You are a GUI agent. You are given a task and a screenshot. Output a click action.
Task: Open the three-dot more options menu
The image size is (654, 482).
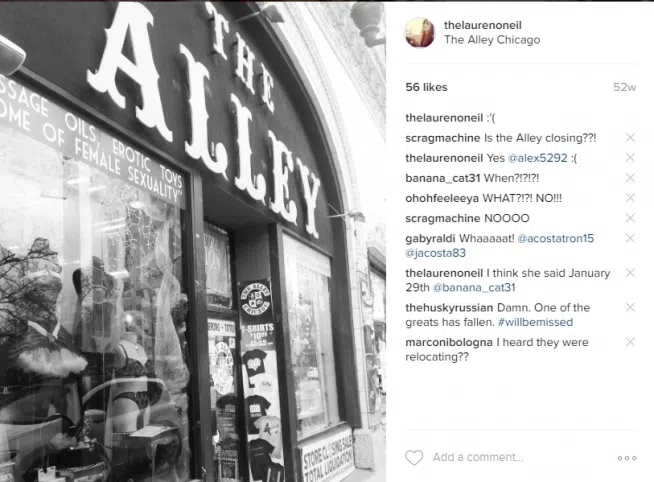[x=627, y=458]
